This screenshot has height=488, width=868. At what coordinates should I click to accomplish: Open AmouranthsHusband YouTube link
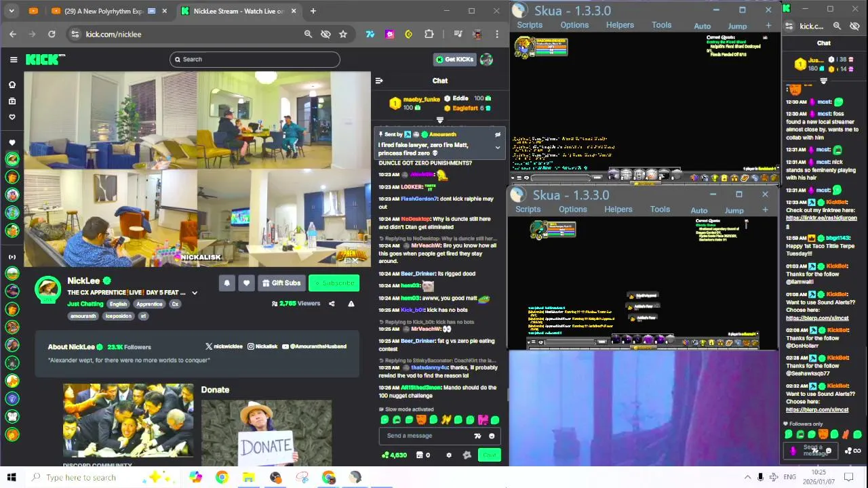point(314,346)
